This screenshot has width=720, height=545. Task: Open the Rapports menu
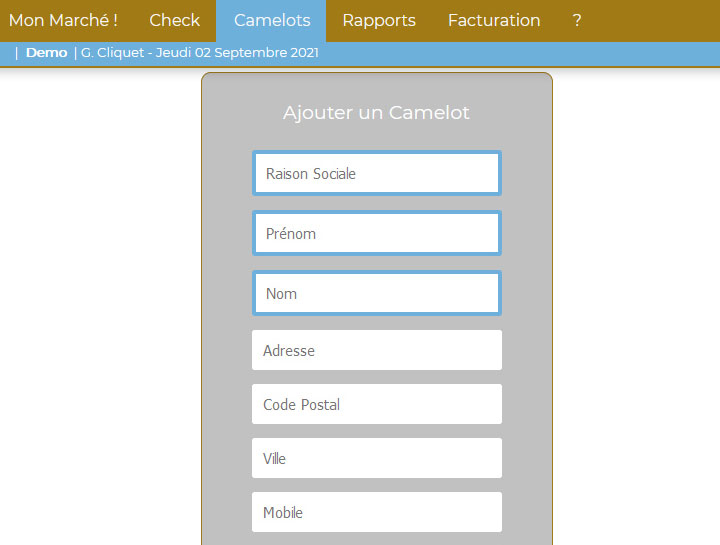(x=379, y=21)
